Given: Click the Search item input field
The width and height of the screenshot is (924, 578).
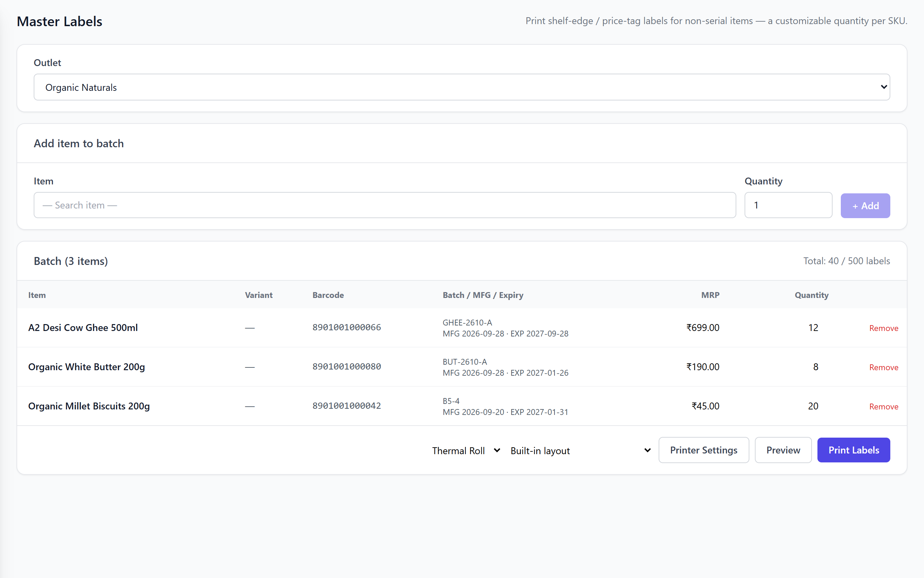Looking at the screenshot, I should pos(385,205).
